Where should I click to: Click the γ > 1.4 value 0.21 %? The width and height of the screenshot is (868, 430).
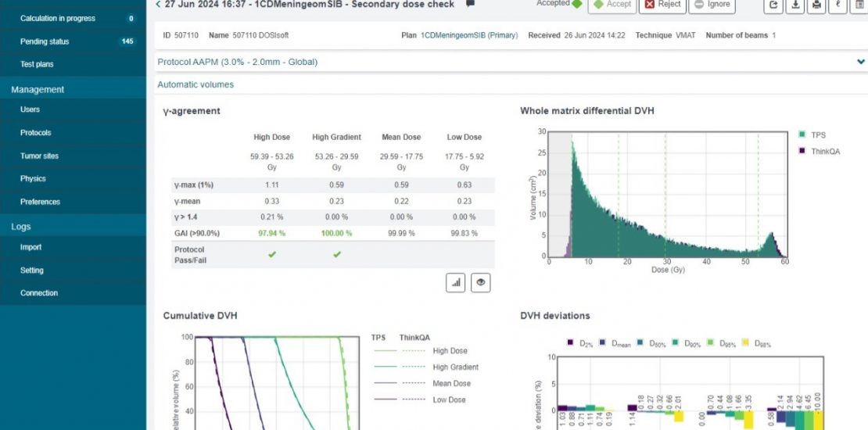tap(272, 217)
